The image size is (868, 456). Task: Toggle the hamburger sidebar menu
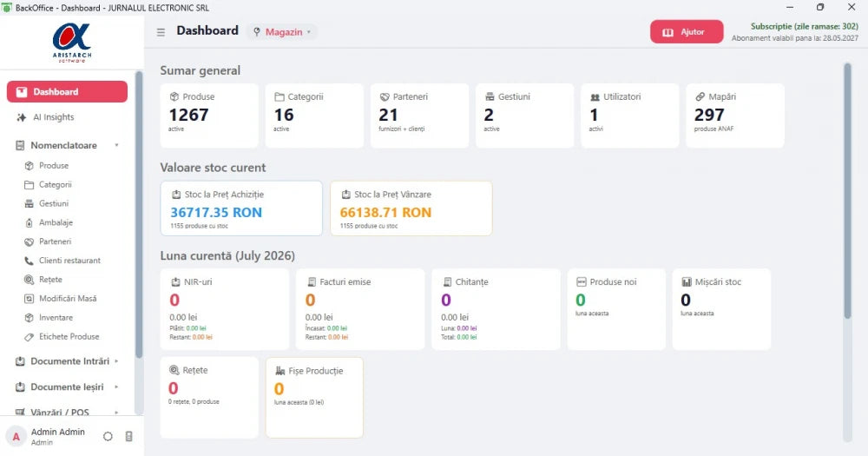(x=161, y=32)
